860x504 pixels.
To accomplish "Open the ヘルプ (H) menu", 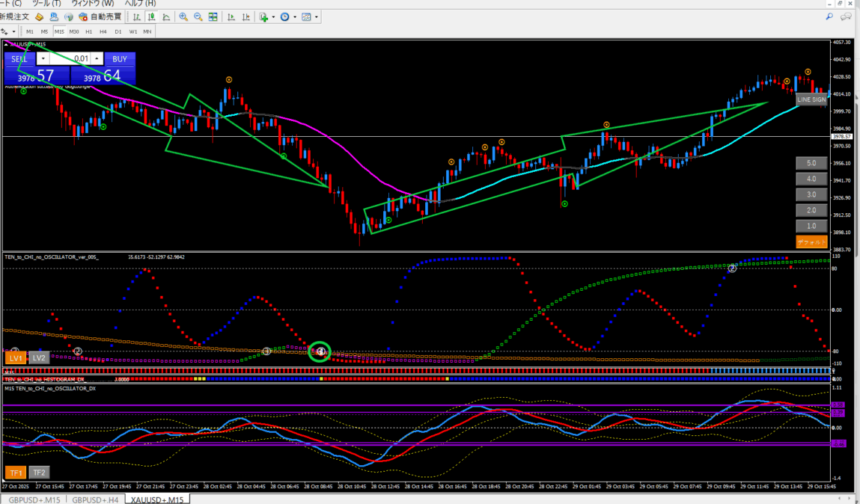I will [x=141, y=4].
